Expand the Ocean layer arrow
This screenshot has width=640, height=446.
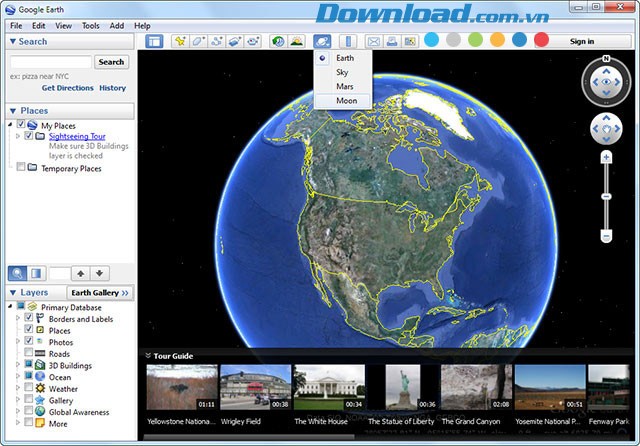18,376
